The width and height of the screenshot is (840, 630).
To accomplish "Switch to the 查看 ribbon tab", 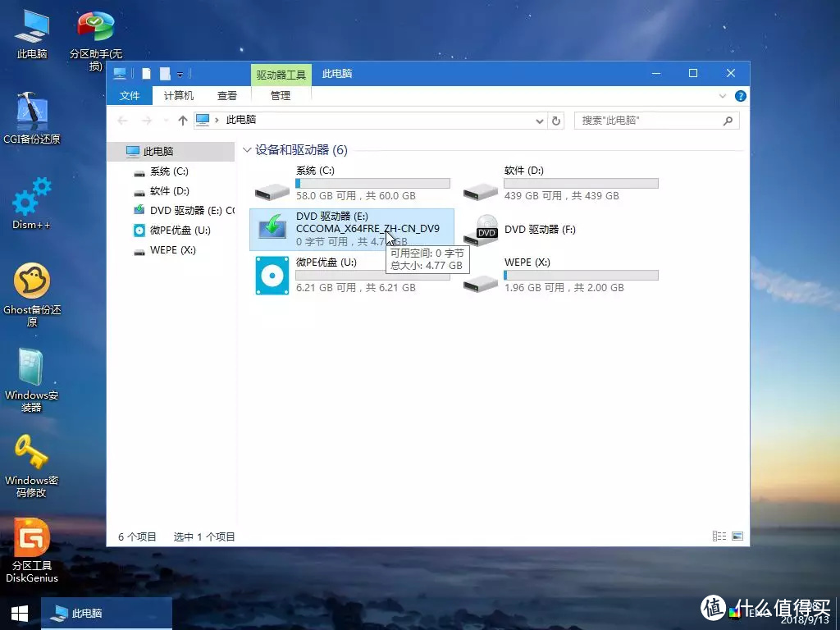I will click(x=226, y=95).
